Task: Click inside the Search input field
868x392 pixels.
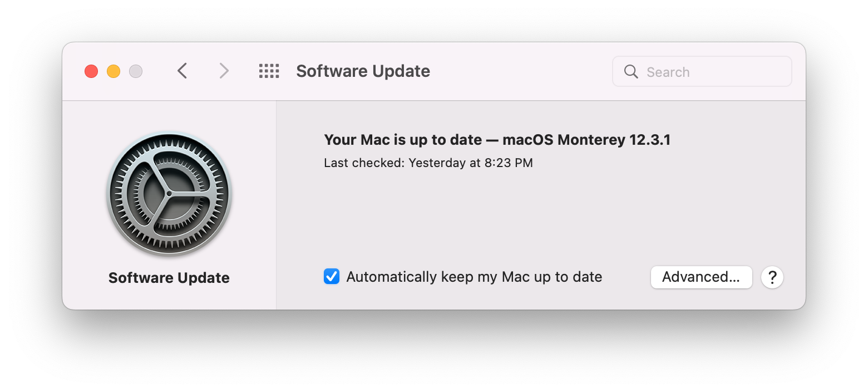Action: coord(701,71)
